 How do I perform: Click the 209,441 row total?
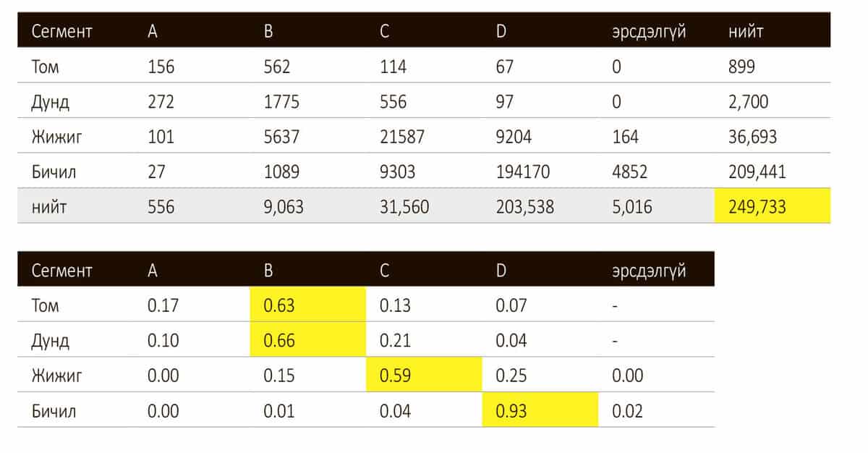click(x=757, y=172)
